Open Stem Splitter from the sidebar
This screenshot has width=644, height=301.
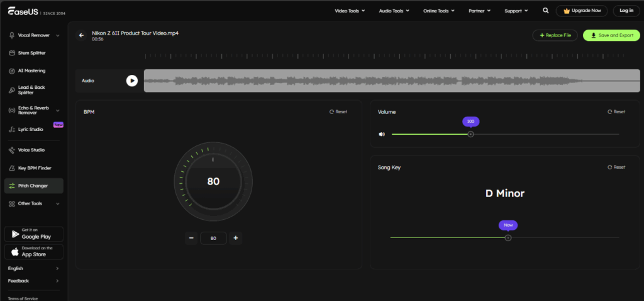[31, 53]
